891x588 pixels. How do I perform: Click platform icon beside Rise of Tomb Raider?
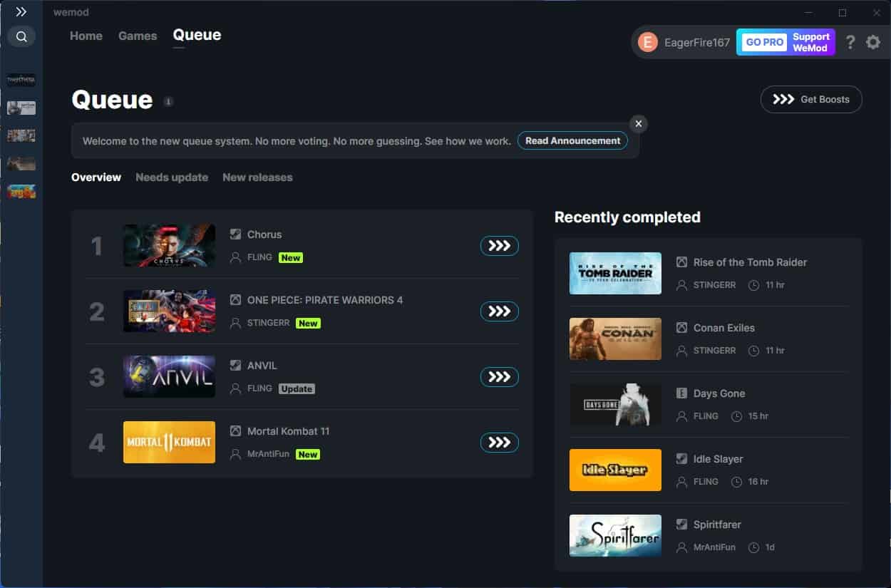coord(681,262)
